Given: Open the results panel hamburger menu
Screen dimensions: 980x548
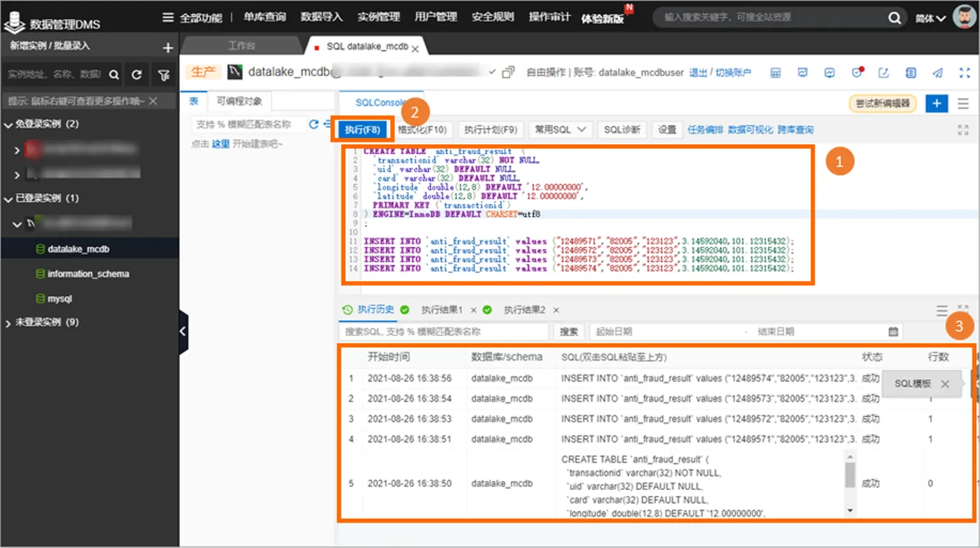Looking at the screenshot, I should point(942,310).
